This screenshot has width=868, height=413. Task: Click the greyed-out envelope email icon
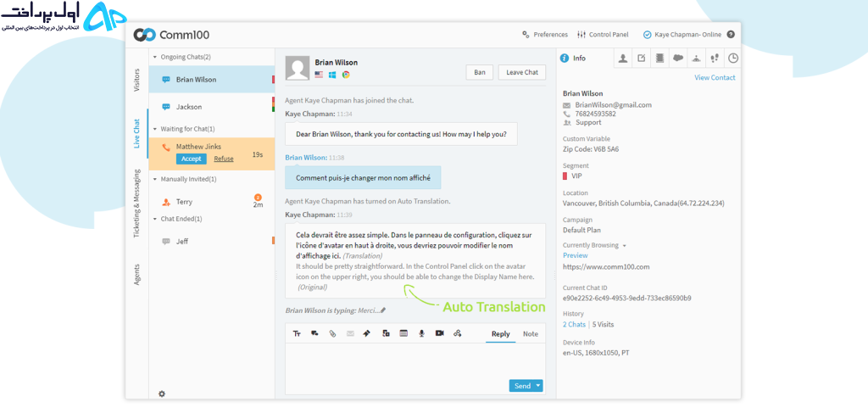[x=350, y=334]
